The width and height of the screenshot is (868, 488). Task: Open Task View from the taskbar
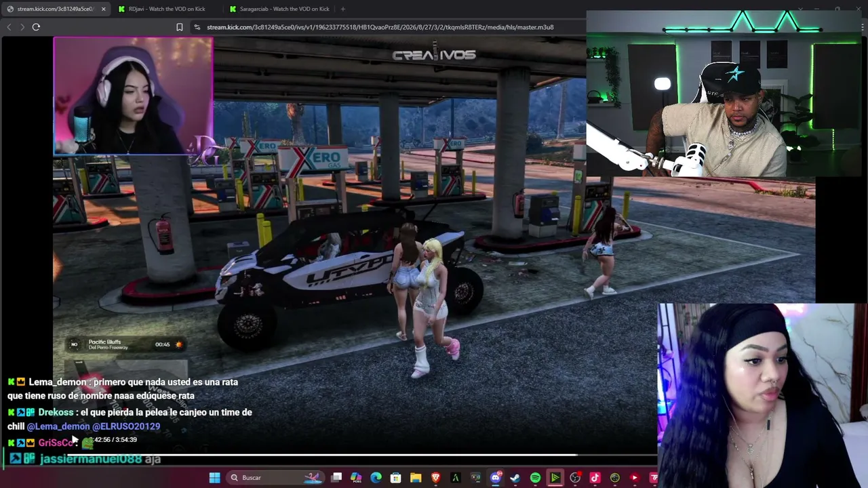(x=336, y=478)
